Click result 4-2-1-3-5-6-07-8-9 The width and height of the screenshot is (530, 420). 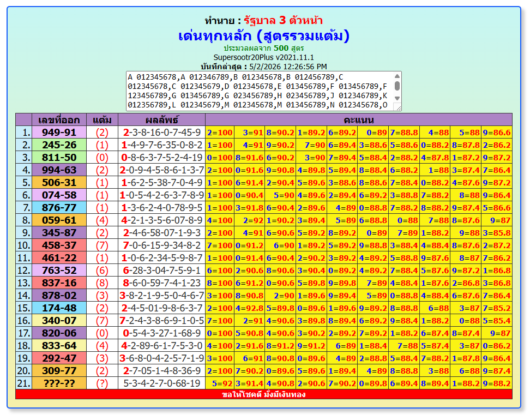(x=161, y=220)
